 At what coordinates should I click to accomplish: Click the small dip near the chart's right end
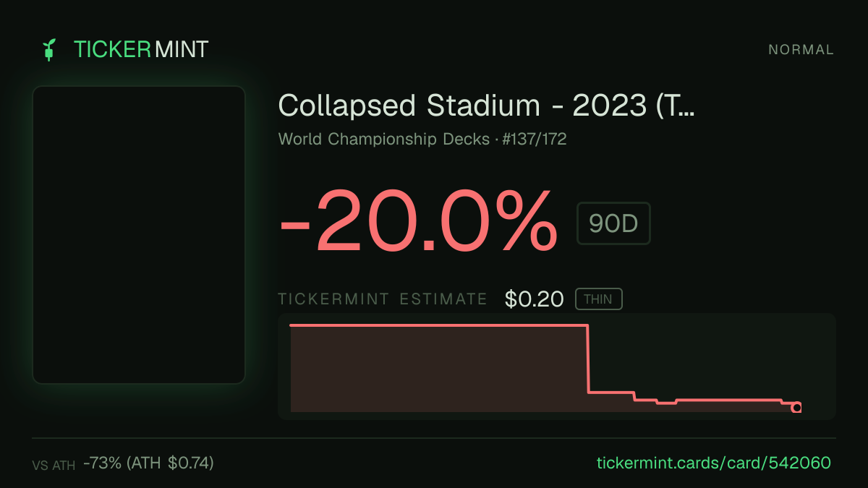click(x=666, y=402)
